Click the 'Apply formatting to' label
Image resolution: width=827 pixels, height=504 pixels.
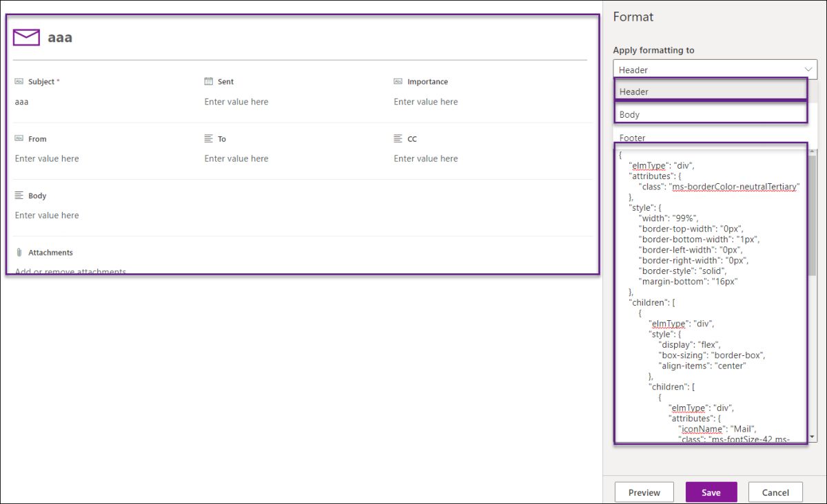(654, 50)
